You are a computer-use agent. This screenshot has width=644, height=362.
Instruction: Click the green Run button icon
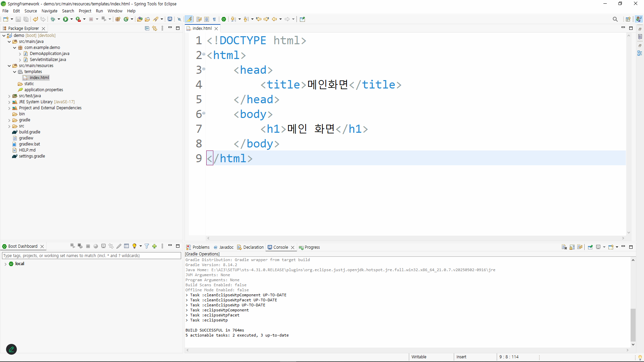coord(66,19)
